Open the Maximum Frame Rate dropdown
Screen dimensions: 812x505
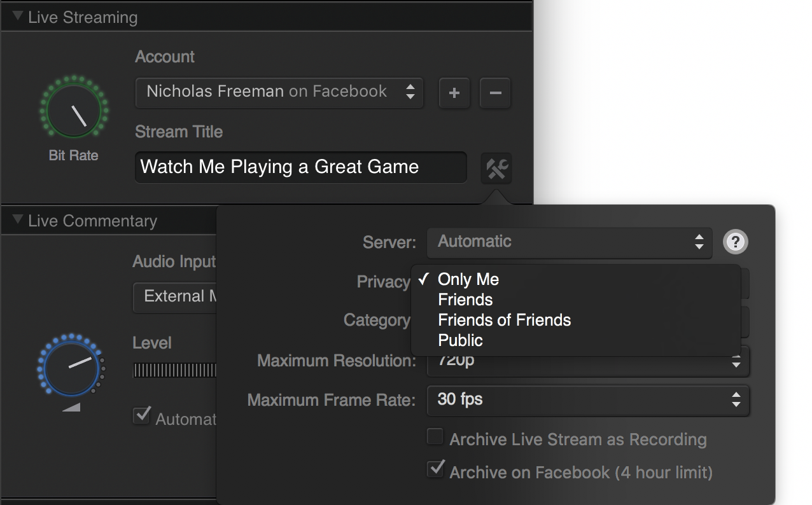pyautogui.click(x=587, y=401)
